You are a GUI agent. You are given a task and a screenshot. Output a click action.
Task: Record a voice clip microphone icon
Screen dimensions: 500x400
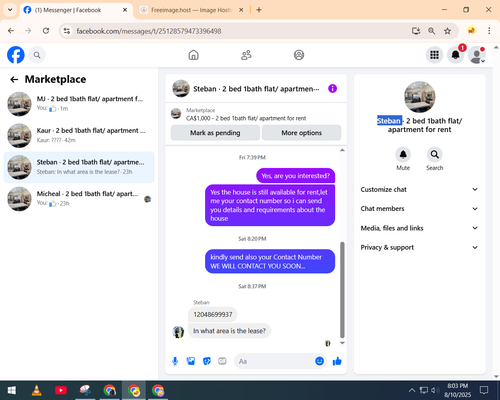click(175, 361)
